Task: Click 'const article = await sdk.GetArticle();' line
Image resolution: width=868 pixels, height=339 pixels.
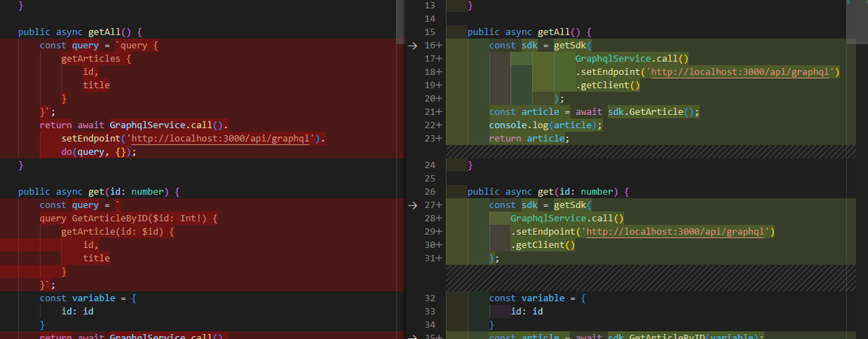Action: tap(595, 112)
